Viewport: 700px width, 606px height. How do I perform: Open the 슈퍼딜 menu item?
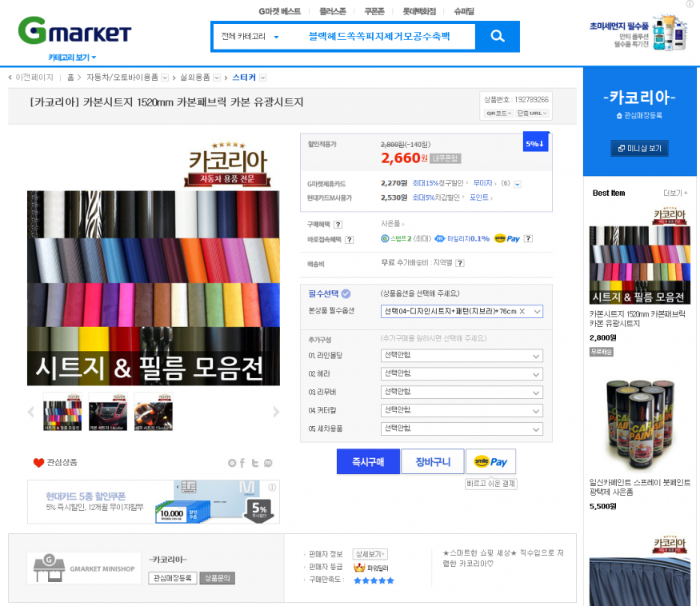[464, 12]
